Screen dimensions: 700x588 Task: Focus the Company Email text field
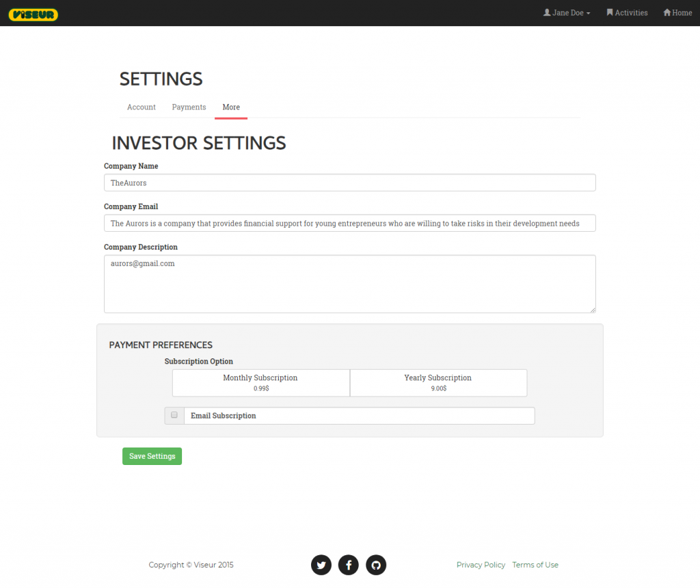pos(349,224)
